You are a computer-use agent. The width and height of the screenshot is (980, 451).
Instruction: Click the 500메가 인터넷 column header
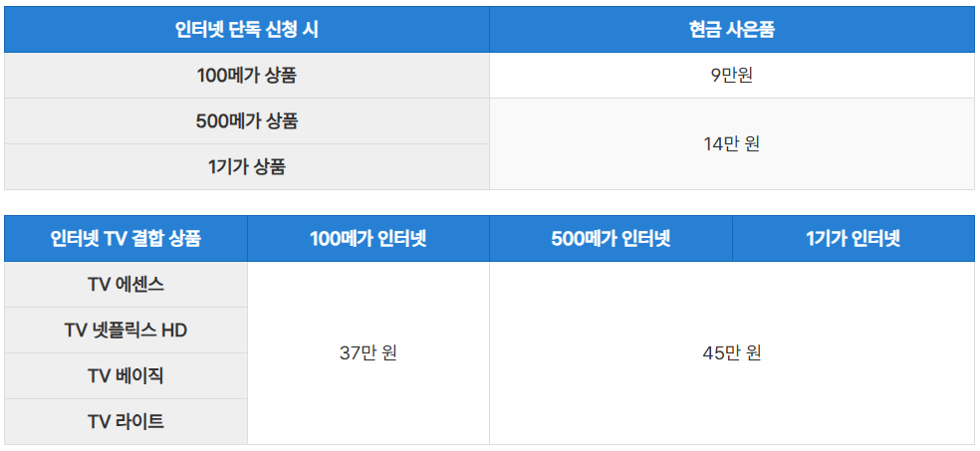(x=611, y=239)
